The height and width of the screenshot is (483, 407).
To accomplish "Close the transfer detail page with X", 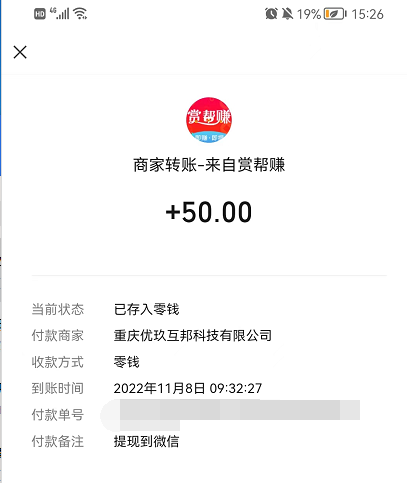I will [20, 52].
